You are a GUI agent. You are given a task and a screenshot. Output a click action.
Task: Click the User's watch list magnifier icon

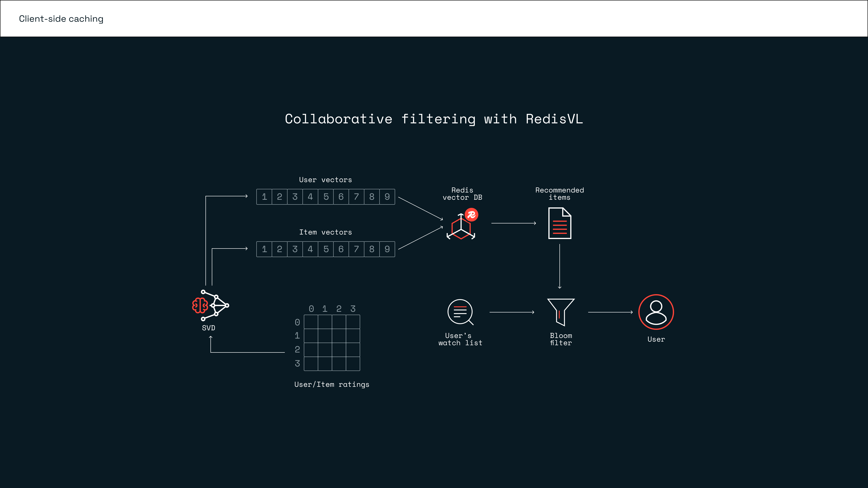460,312
